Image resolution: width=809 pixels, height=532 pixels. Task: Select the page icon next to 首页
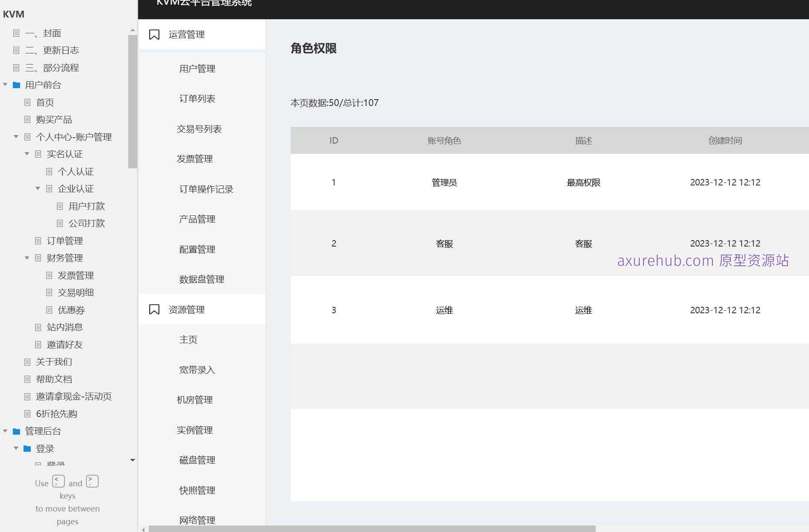coord(27,102)
